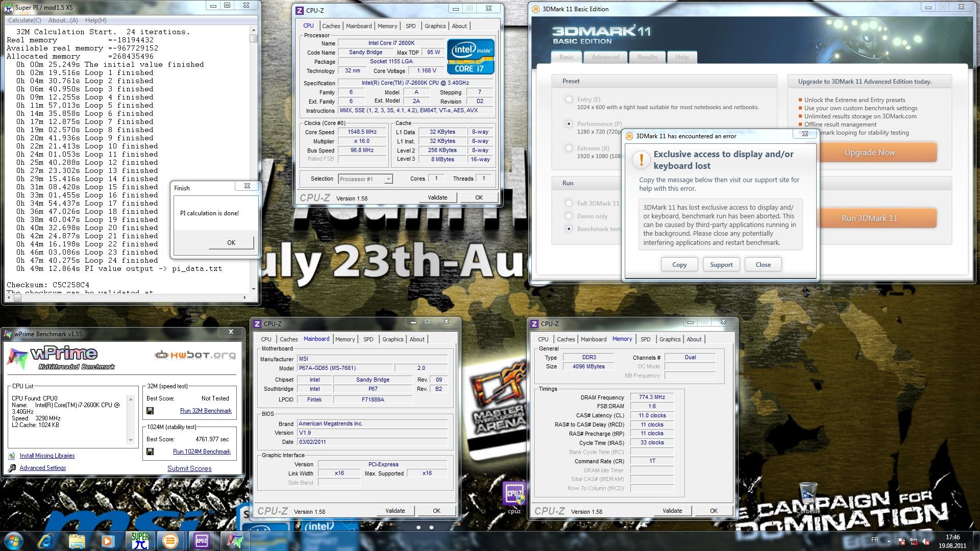Switch to CPU-Z via purple taskbar icon
This screenshot has height=551, width=980.
point(201,540)
